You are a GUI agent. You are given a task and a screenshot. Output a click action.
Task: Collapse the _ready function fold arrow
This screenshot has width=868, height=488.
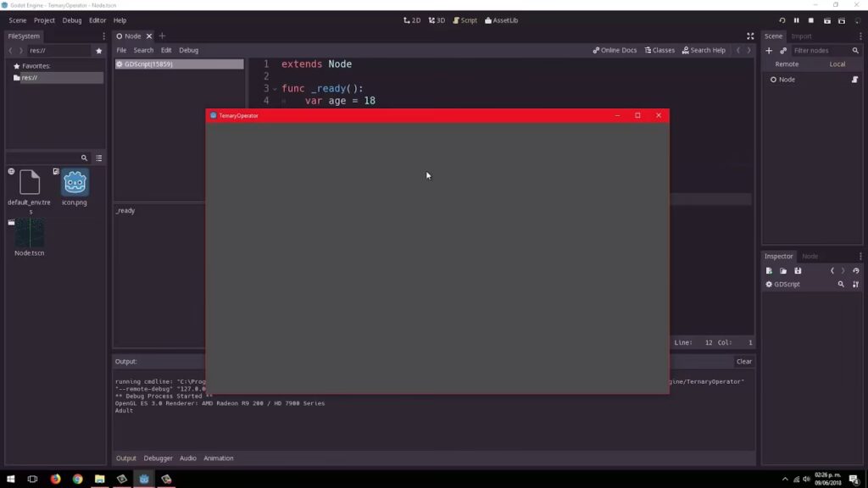[x=275, y=89]
